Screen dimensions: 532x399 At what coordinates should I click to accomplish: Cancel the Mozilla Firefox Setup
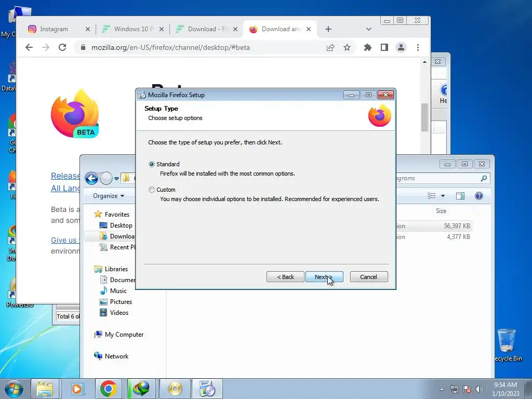369,277
